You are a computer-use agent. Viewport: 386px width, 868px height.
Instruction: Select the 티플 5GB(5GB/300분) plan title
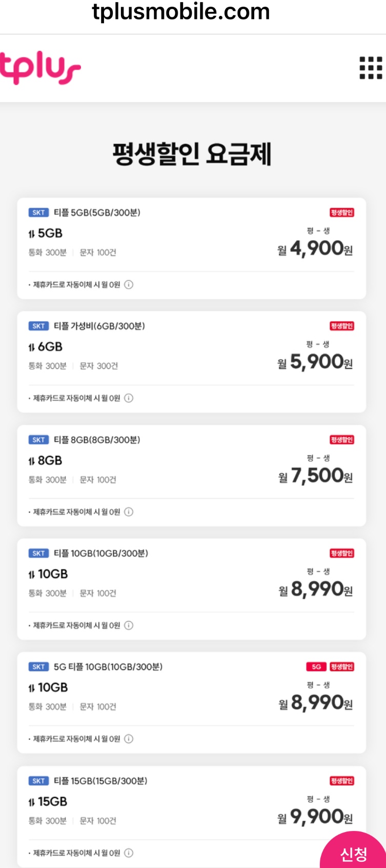coord(97,212)
